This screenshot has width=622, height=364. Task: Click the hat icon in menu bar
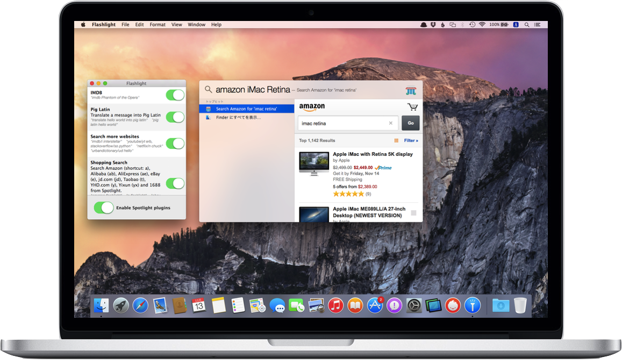[x=424, y=25]
